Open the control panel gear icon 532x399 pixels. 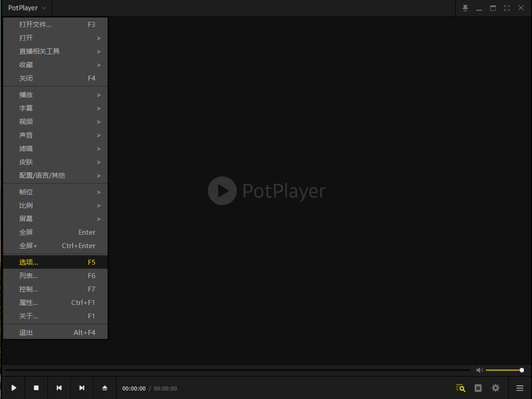(496, 388)
